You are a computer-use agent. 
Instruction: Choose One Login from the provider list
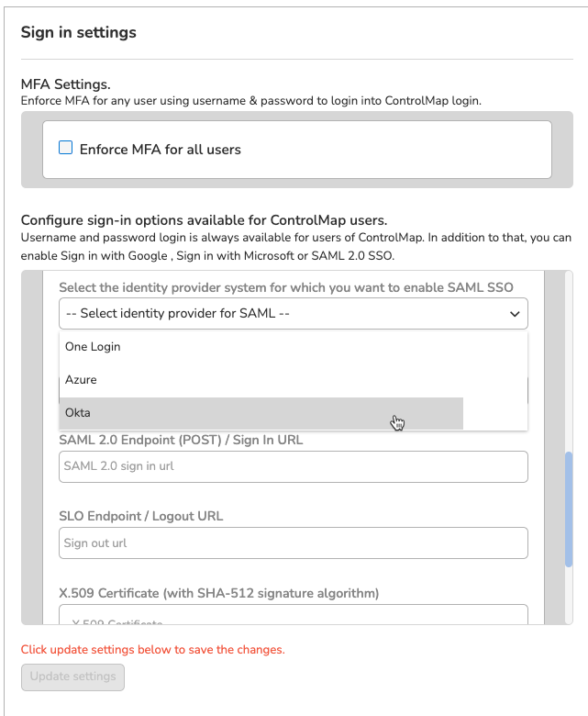click(x=294, y=347)
